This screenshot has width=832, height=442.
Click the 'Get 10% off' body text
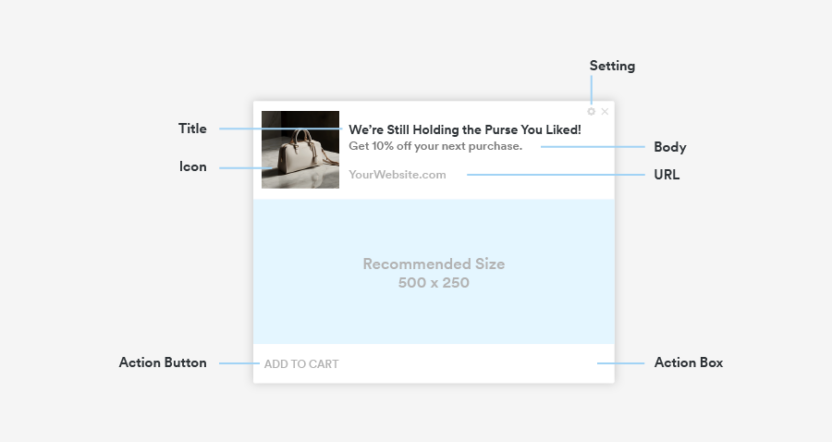(x=435, y=146)
